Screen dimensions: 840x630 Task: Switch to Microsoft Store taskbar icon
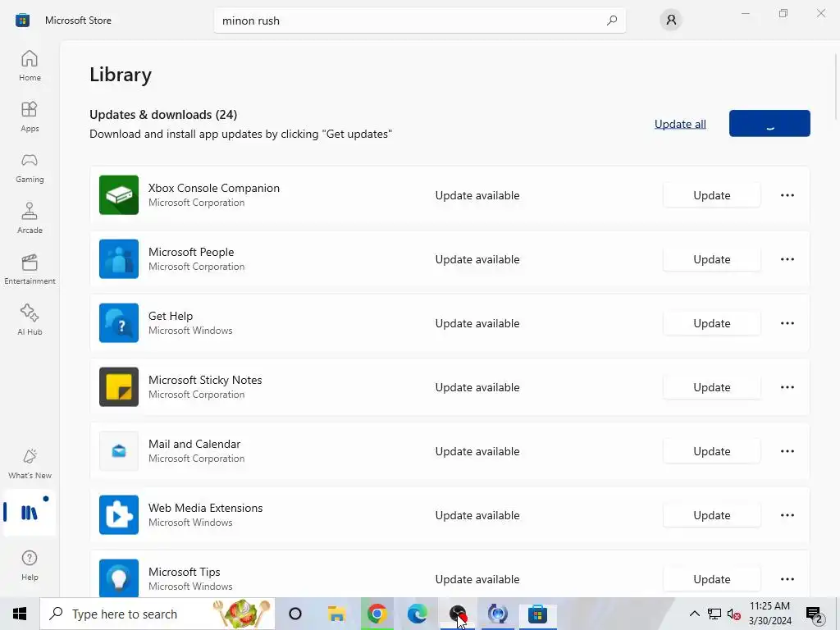pyautogui.click(x=537, y=614)
